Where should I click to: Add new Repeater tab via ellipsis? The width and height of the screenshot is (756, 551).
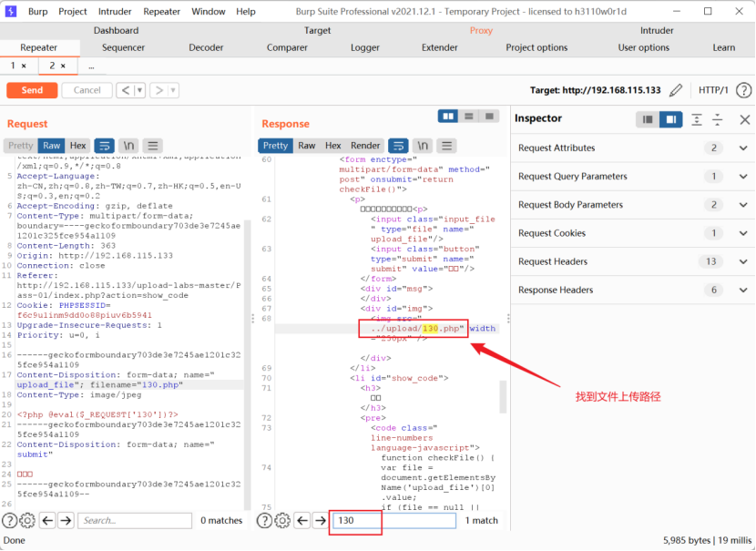point(91,66)
